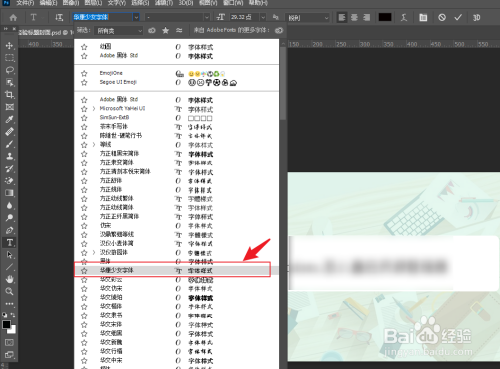Image resolution: width=500 pixels, height=369 pixels.
Task: Select the Gradient tool
Action: 9,193
